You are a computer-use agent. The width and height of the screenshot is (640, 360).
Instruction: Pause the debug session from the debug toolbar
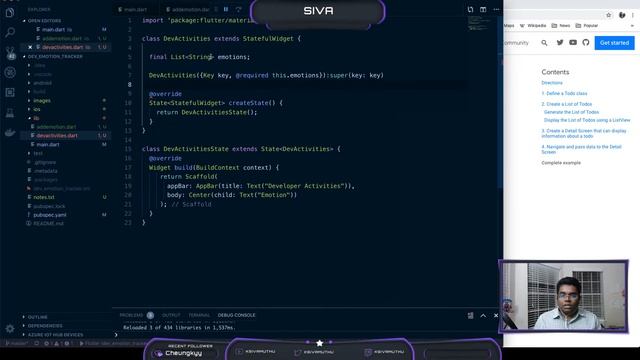pos(226,9)
